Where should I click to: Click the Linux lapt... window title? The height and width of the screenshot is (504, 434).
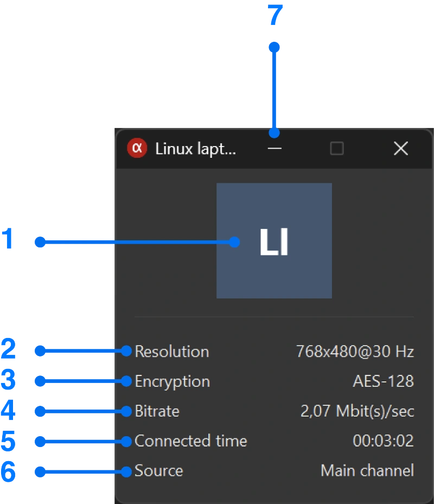[195, 148]
